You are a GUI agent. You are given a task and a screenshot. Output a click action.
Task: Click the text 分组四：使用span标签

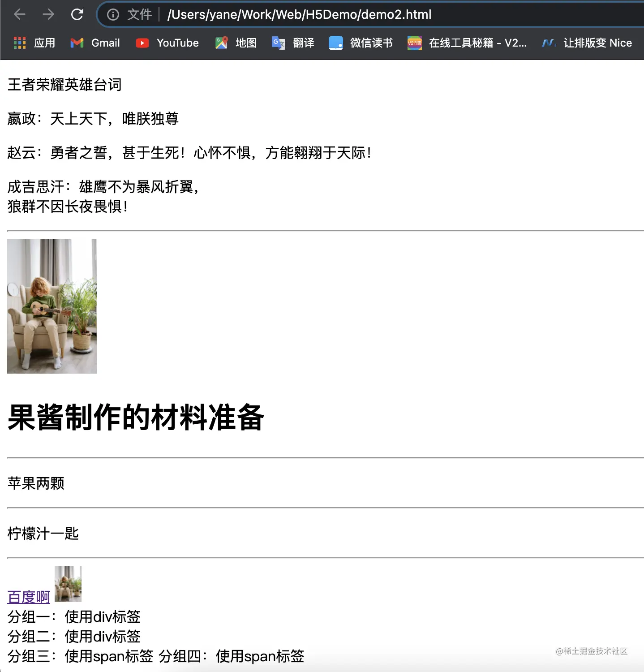coord(232,656)
